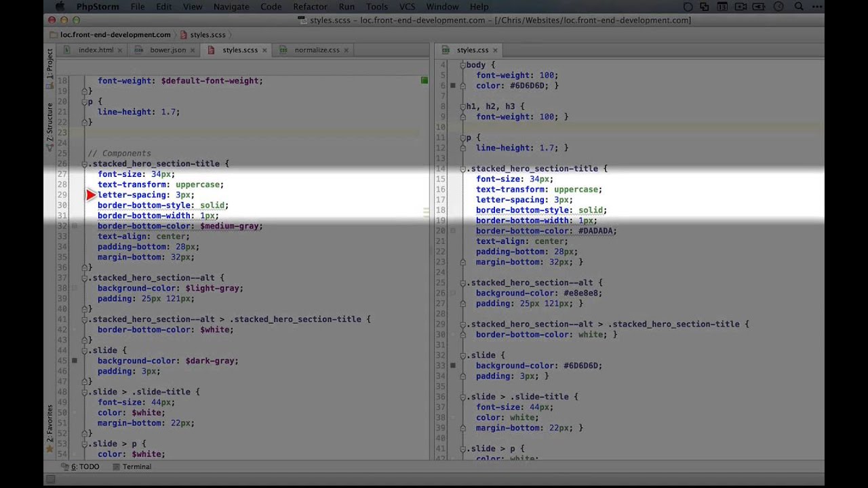The height and width of the screenshot is (488, 868).
Task: Fold h1, h2, h3 rule in styles.css
Action: [463, 106]
